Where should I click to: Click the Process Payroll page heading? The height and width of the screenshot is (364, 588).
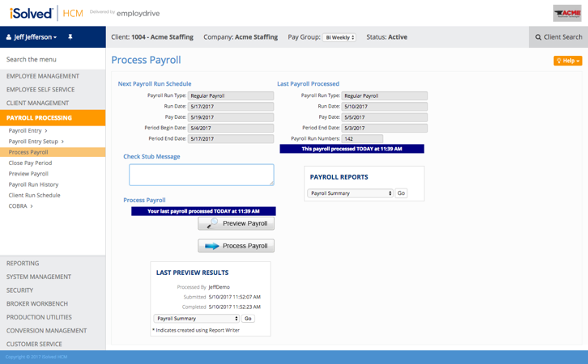[146, 60]
